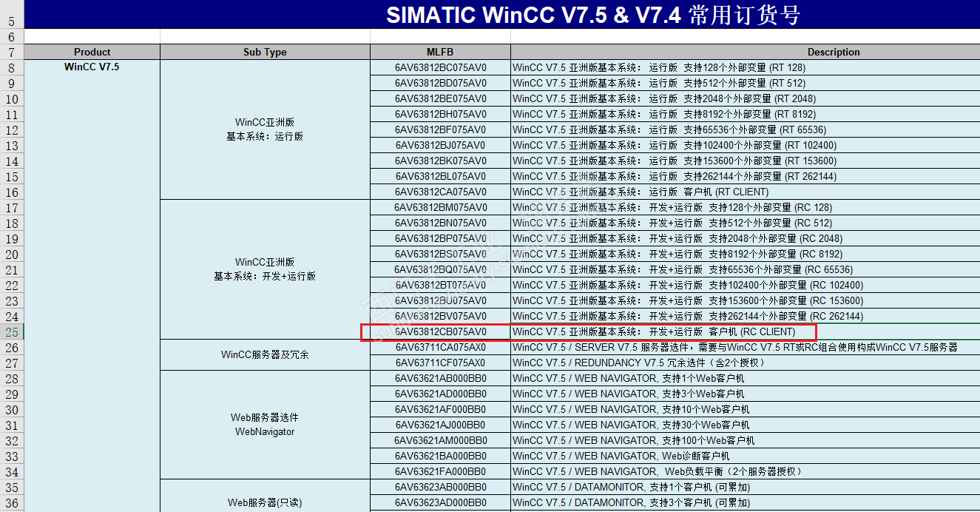Select the description ending with (RC 102400)
This screenshot has height=512, width=980.
(745, 285)
